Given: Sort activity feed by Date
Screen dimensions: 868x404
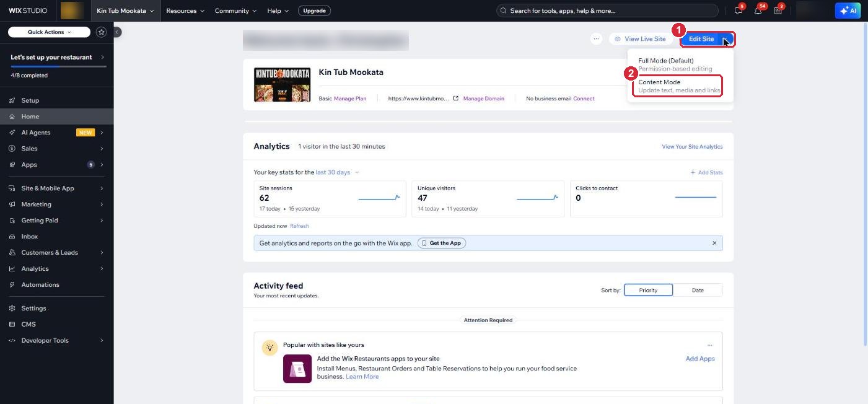Looking at the screenshot, I should (x=698, y=290).
